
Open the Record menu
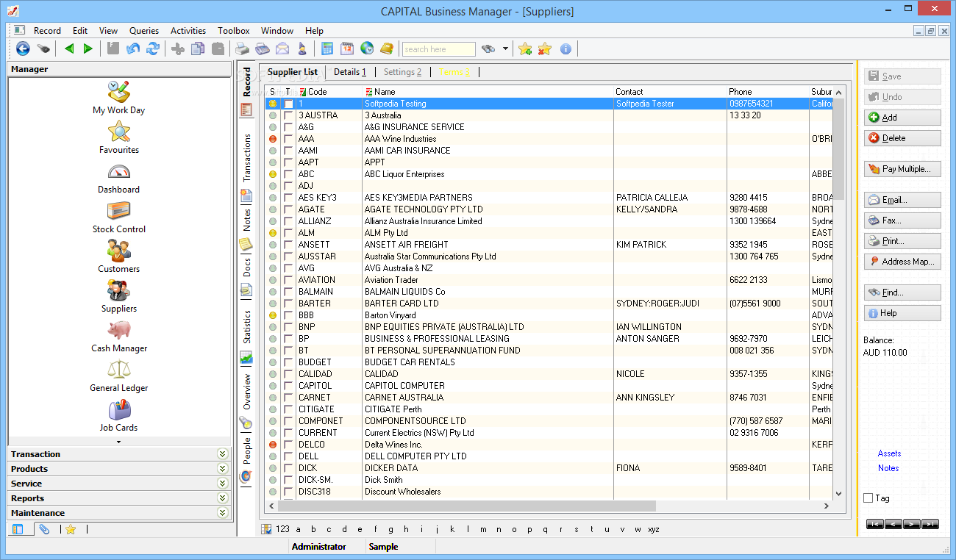click(47, 31)
